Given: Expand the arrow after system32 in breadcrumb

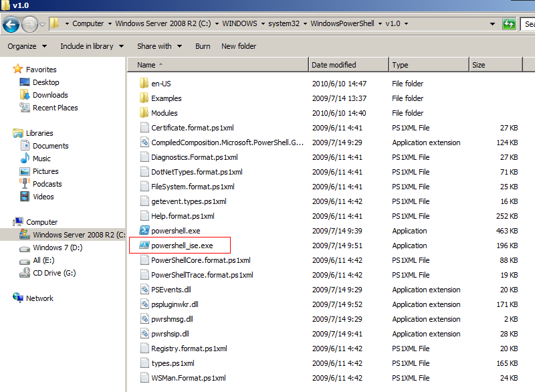Looking at the screenshot, I should 305,23.
